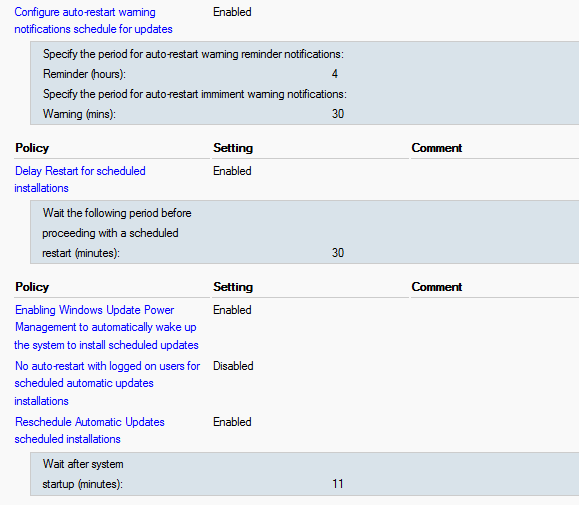Open No auto-restart with logged on users link
This screenshot has height=505, width=579.
coord(107,383)
